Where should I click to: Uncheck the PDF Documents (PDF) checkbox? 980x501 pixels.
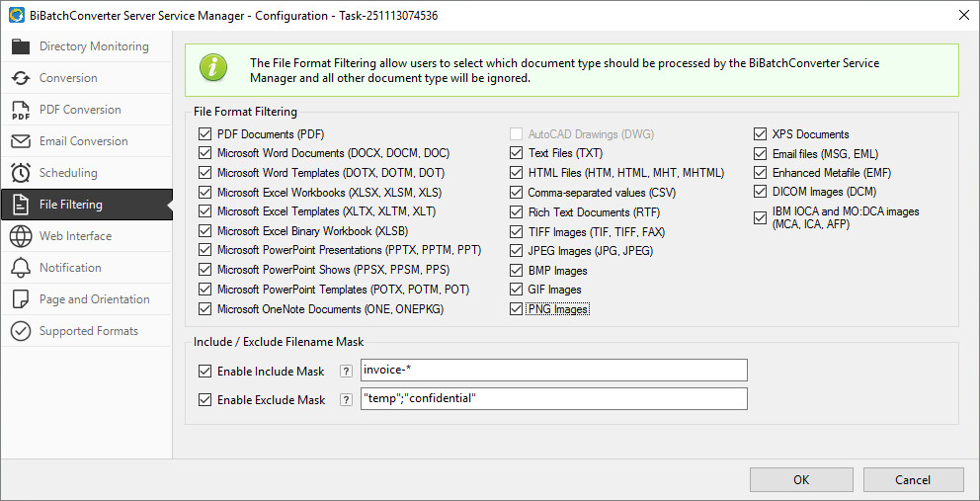point(205,134)
